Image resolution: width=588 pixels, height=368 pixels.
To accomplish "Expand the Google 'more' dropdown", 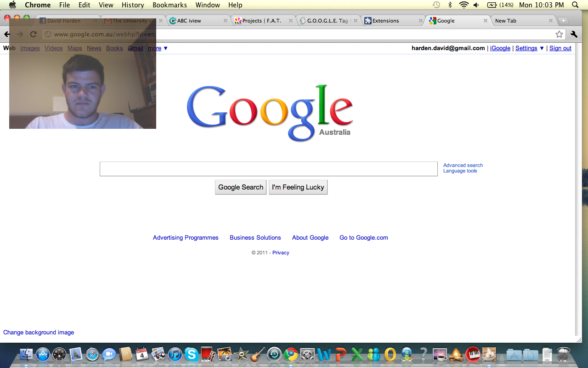I will tap(158, 48).
